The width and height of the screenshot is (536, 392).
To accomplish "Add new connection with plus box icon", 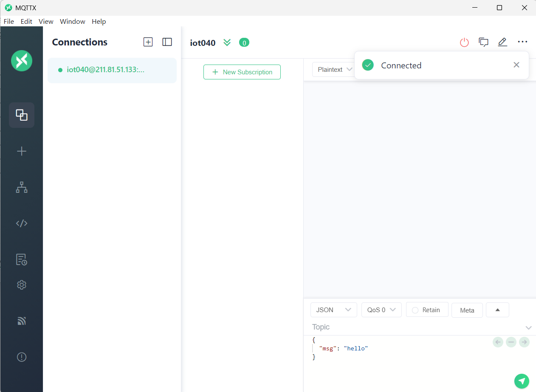I will point(148,42).
